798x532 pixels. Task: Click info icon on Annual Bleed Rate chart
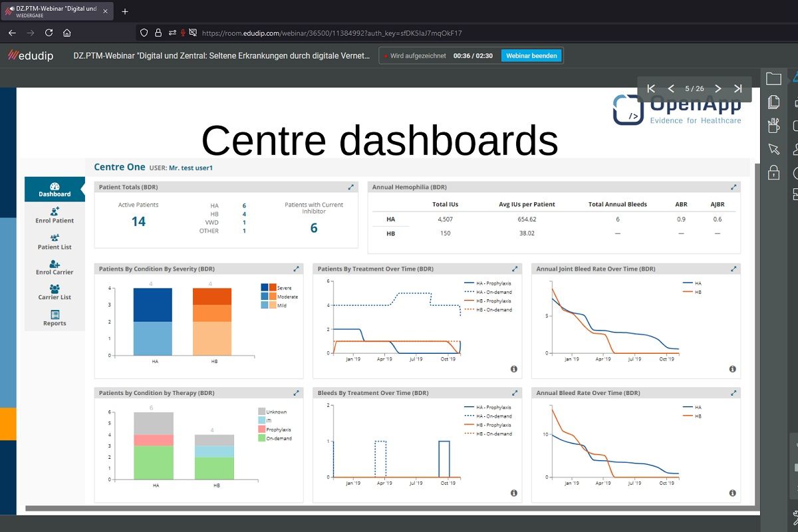(732, 493)
